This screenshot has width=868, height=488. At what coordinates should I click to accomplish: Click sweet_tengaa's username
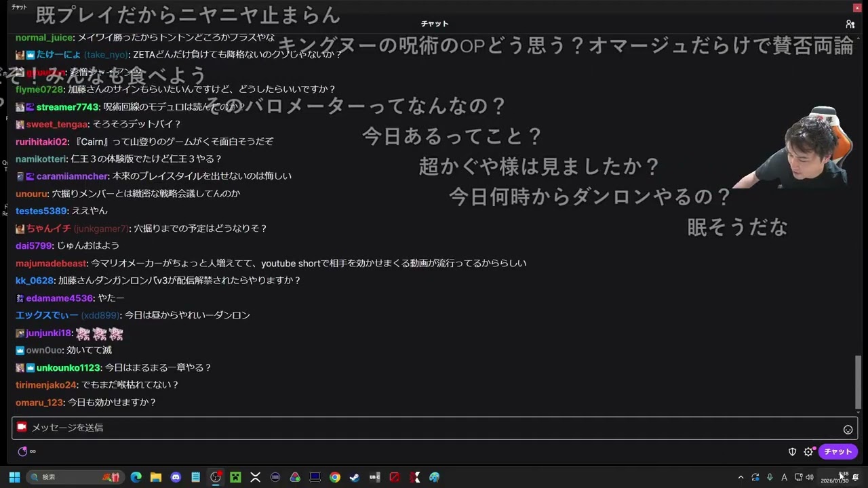[58, 124]
